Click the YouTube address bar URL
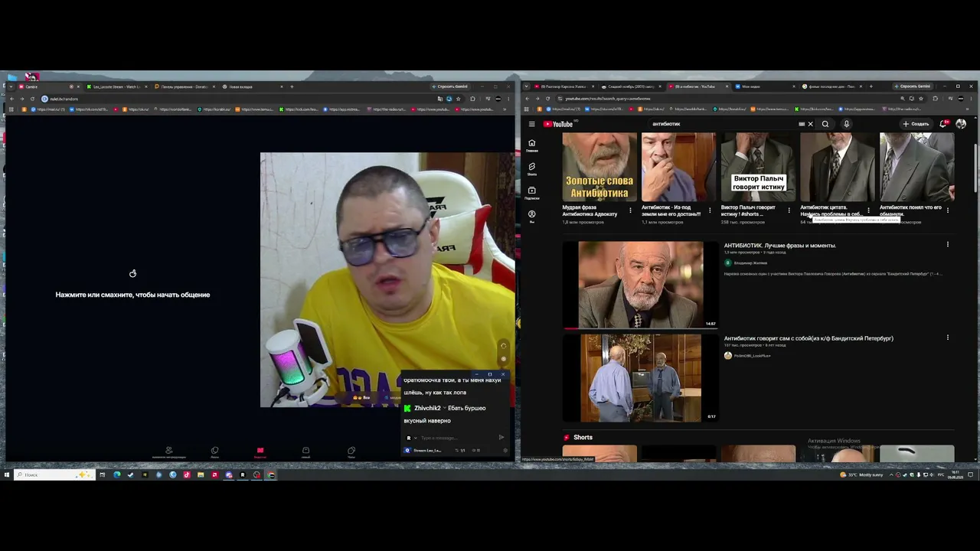 tap(608, 99)
